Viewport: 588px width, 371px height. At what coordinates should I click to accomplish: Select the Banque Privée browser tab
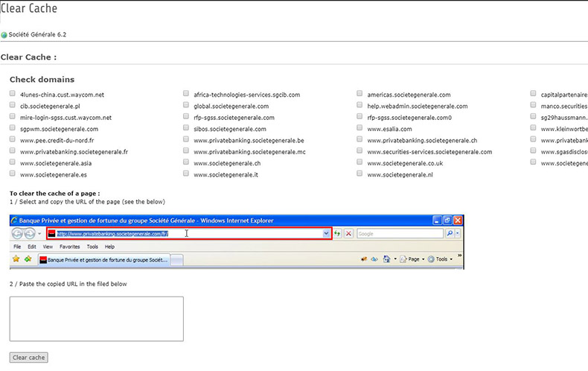pyautogui.click(x=103, y=260)
